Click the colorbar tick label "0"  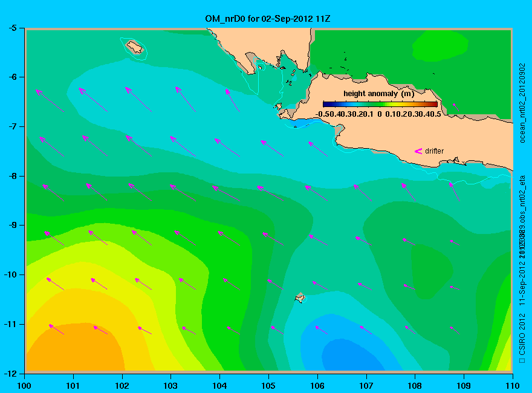click(379, 114)
